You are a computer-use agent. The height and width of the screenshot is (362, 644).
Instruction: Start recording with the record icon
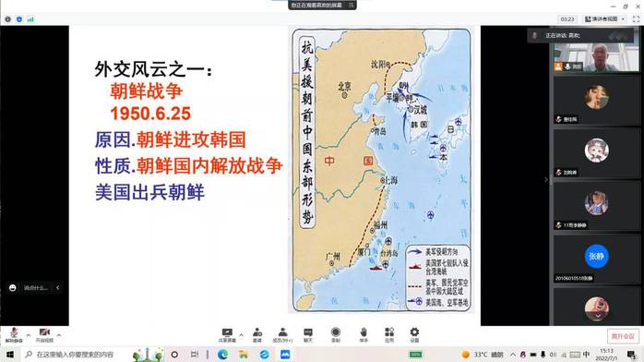tap(336, 335)
